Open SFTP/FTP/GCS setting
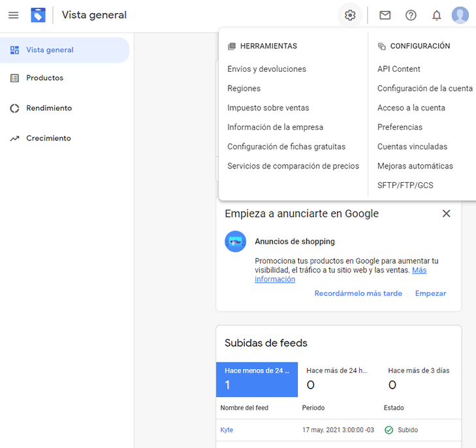 (405, 185)
